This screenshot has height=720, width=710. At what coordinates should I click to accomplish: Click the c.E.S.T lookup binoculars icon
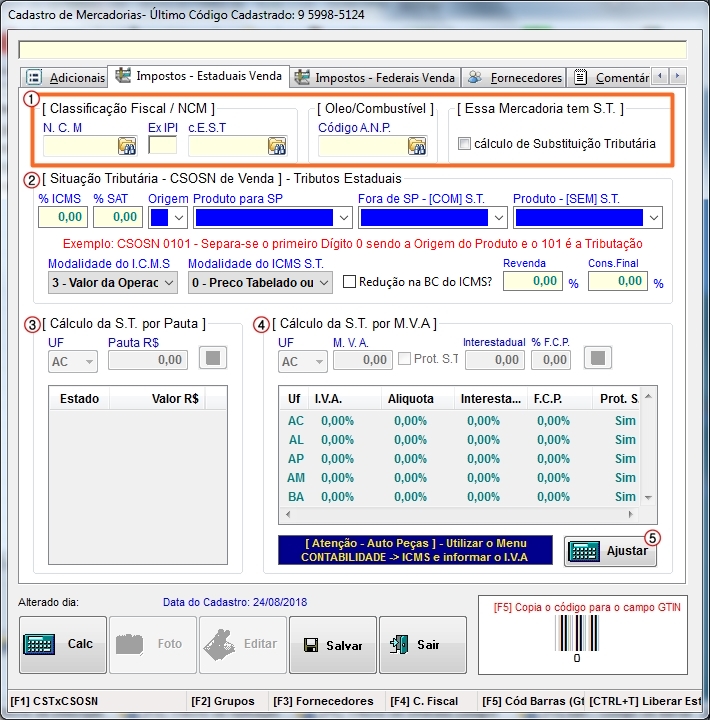277,146
